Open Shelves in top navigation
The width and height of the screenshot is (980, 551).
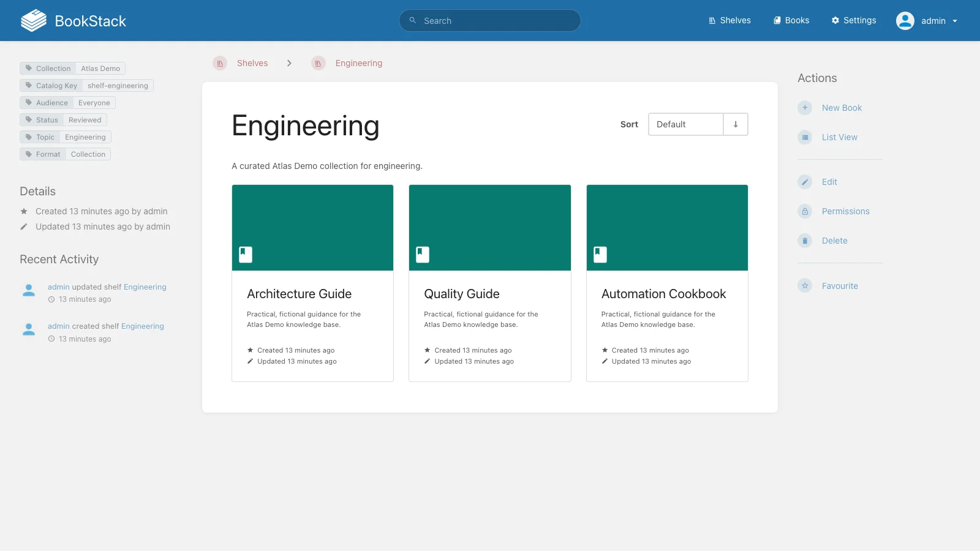(729, 20)
